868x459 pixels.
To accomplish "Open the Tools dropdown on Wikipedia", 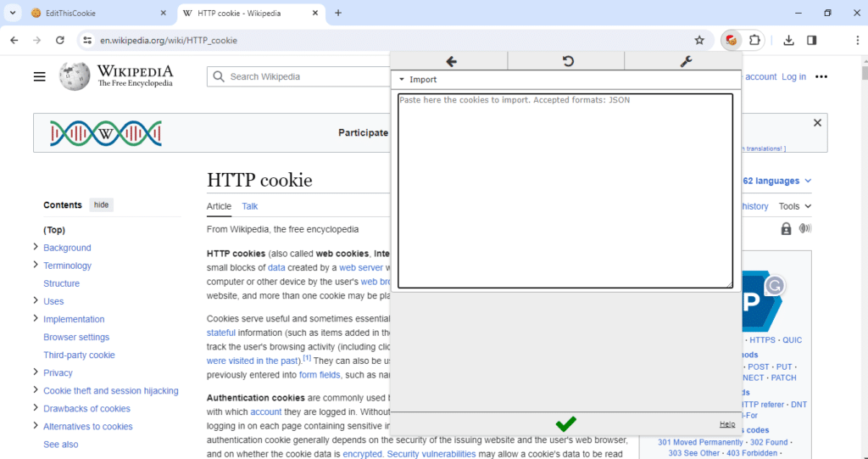I will [x=794, y=206].
